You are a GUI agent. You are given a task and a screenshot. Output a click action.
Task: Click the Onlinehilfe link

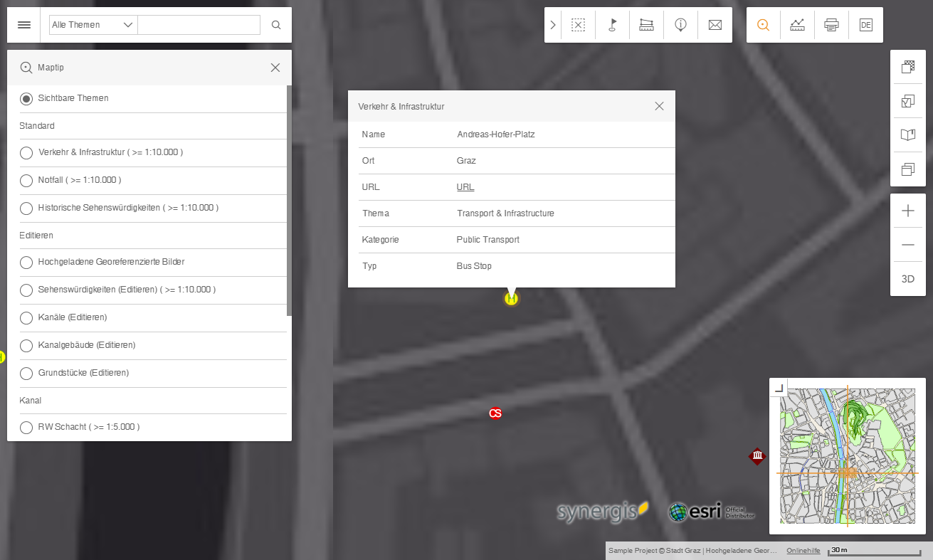803,549
